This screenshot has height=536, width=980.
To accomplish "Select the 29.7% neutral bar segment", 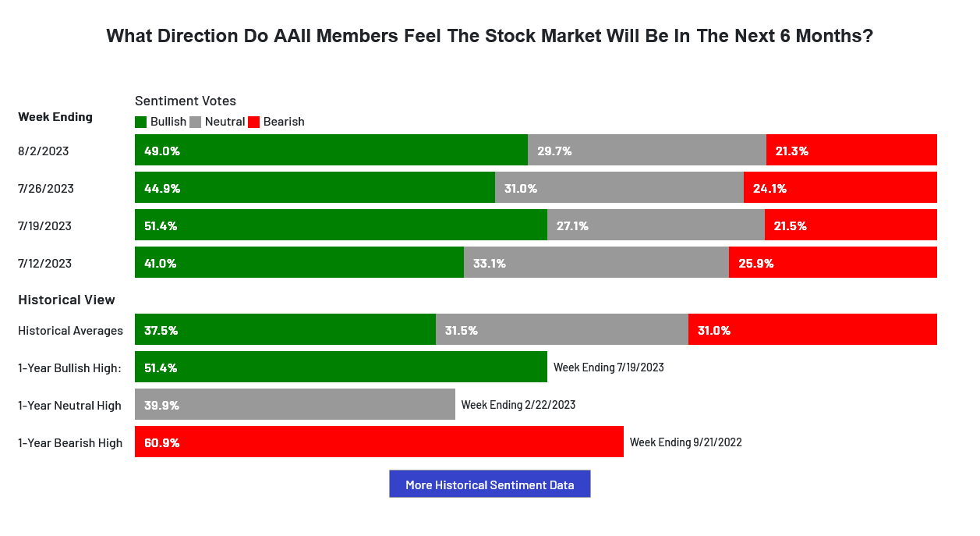I will (x=646, y=151).
